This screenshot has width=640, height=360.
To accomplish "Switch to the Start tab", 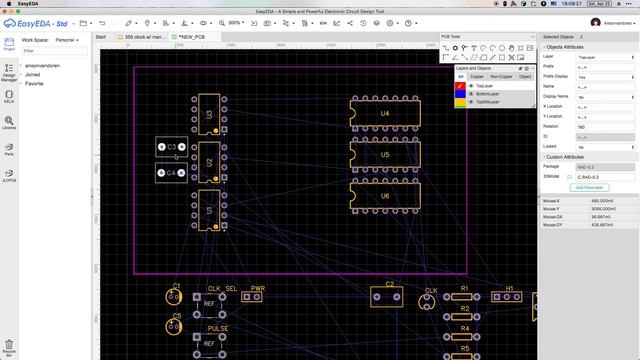I will pyautogui.click(x=101, y=37).
